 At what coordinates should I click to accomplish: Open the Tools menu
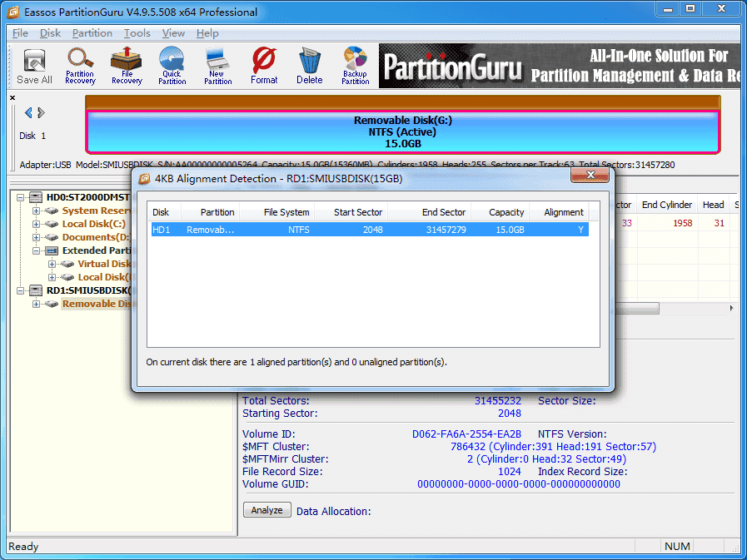pos(137,33)
